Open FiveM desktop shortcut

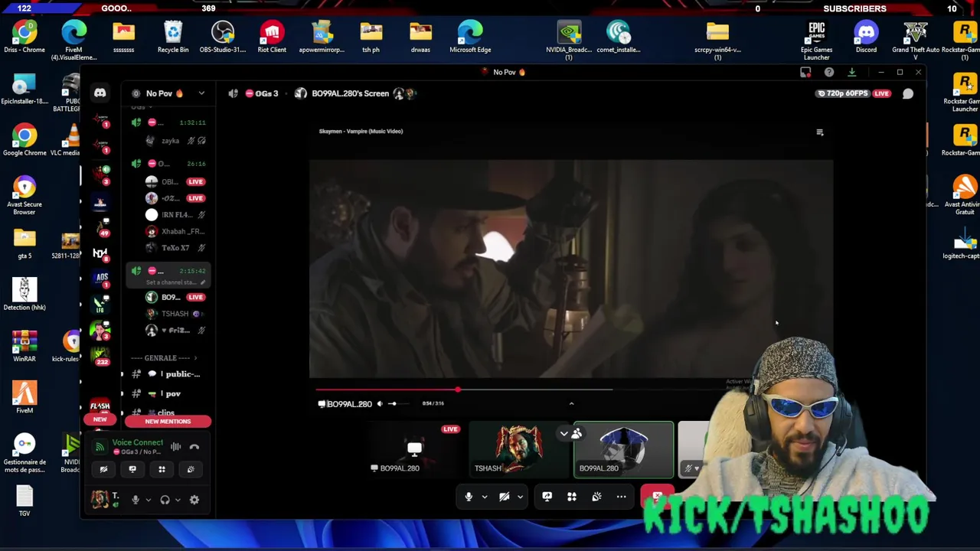[24, 398]
